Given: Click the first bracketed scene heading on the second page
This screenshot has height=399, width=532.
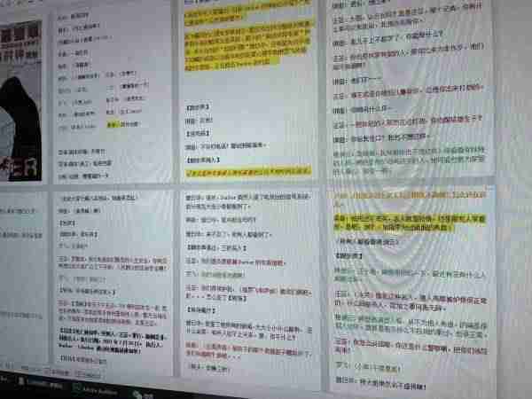Looking at the screenshot, I should (198, 107).
